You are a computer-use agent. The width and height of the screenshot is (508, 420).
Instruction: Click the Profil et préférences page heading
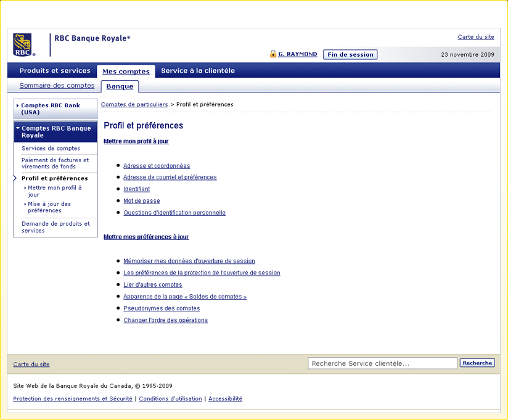pos(144,125)
